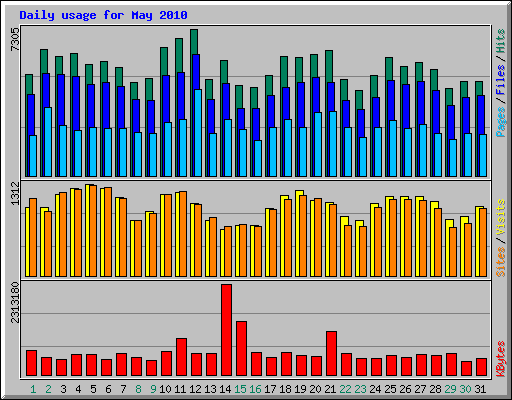Select day 7 on the date axis
The width and height of the screenshot is (512, 400).
(x=123, y=389)
